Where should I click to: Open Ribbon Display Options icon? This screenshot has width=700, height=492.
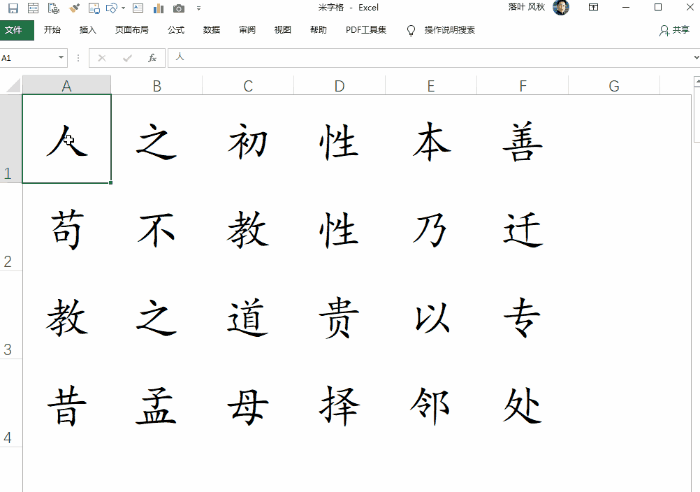point(593,7)
